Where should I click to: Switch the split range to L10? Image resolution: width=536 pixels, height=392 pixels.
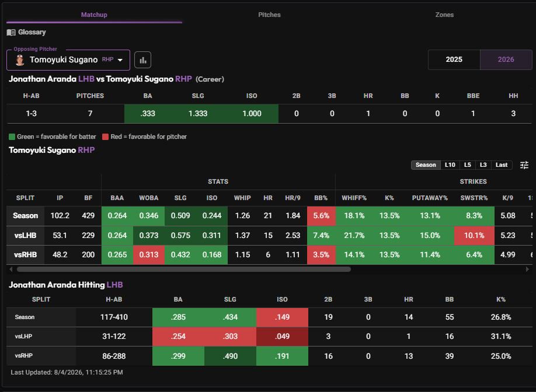[x=450, y=165]
